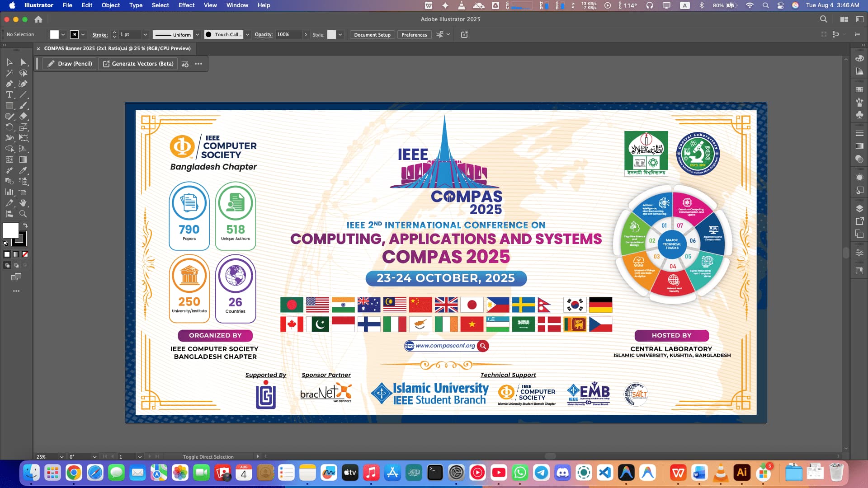Choose the Scale tool
Viewport: 868px width, 488px height.
23,127
